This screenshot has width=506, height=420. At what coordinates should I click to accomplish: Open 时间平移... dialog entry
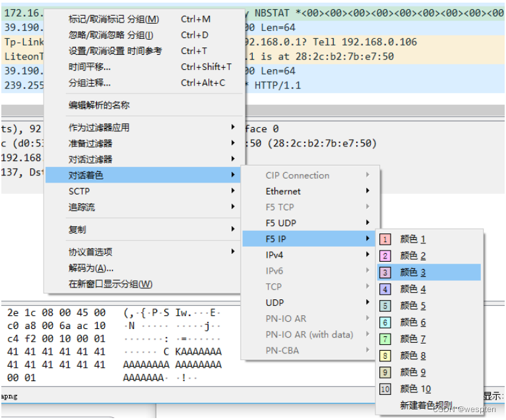144,67
